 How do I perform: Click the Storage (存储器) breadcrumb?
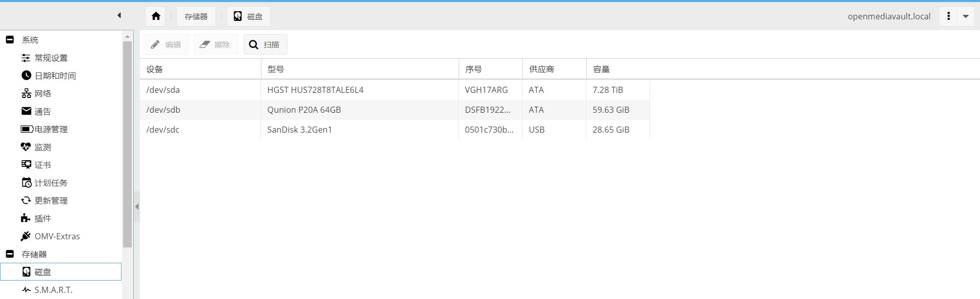coord(196,16)
